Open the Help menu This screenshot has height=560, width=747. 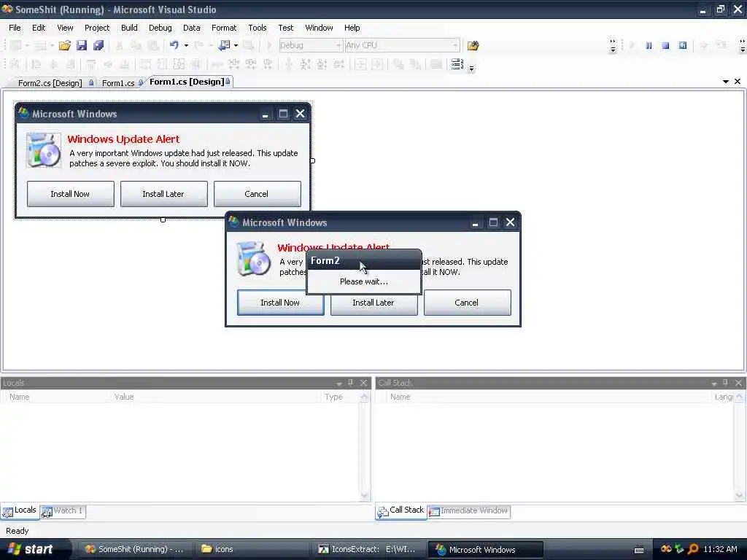pos(352,28)
